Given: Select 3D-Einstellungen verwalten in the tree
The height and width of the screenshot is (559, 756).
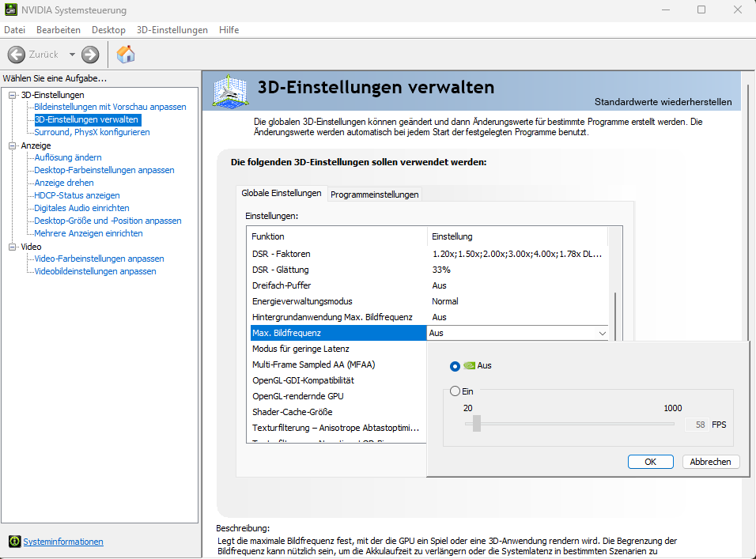Looking at the screenshot, I should (x=86, y=119).
